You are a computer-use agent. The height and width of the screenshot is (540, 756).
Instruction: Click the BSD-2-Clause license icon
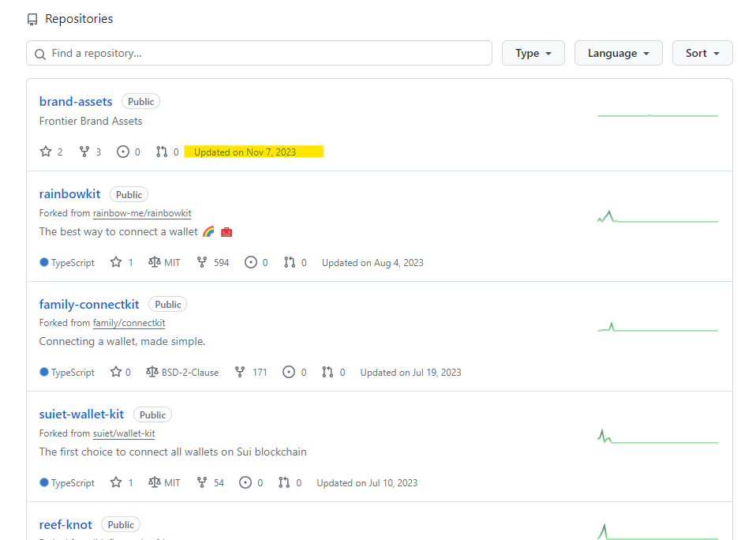tap(152, 372)
